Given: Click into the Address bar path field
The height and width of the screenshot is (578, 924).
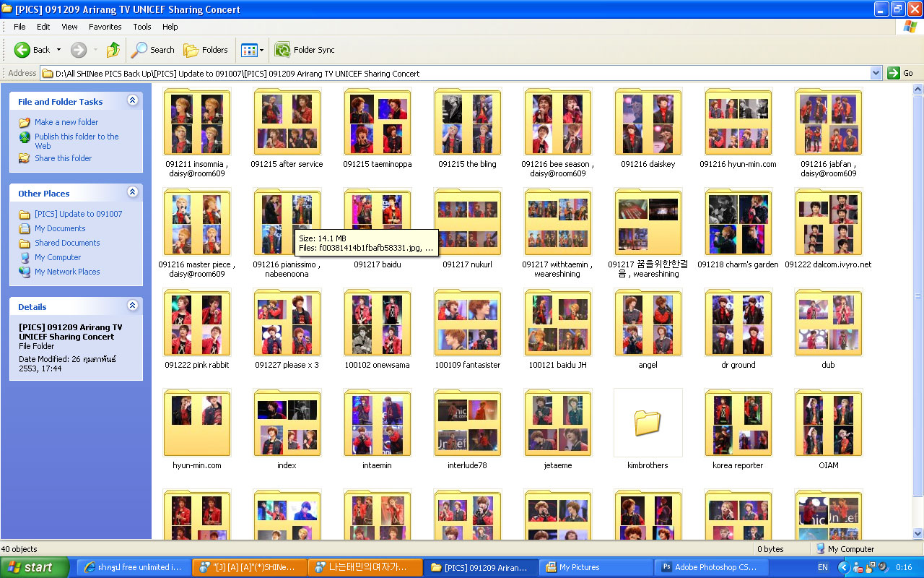Looking at the screenshot, I should (x=456, y=73).
